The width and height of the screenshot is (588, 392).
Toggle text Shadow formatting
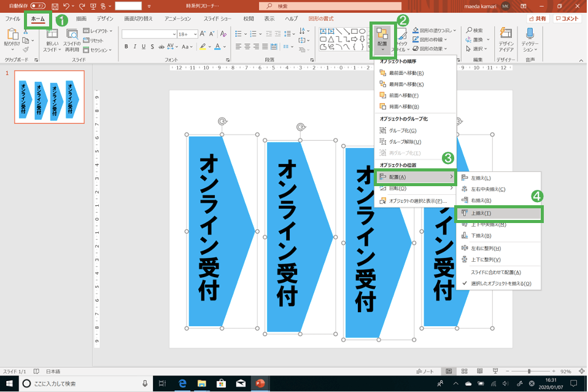152,47
